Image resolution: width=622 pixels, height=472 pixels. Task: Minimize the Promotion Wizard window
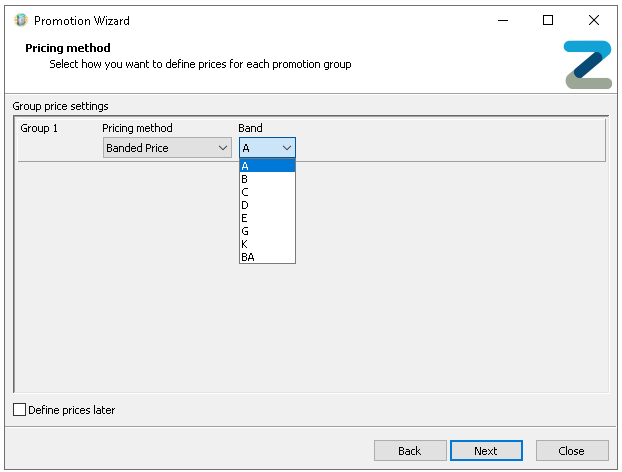[x=502, y=20]
